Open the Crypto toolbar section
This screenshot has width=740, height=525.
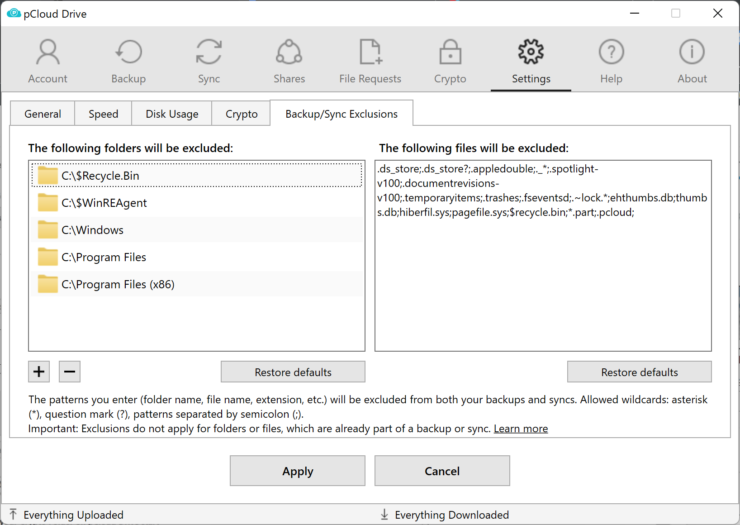coord(450,61)
